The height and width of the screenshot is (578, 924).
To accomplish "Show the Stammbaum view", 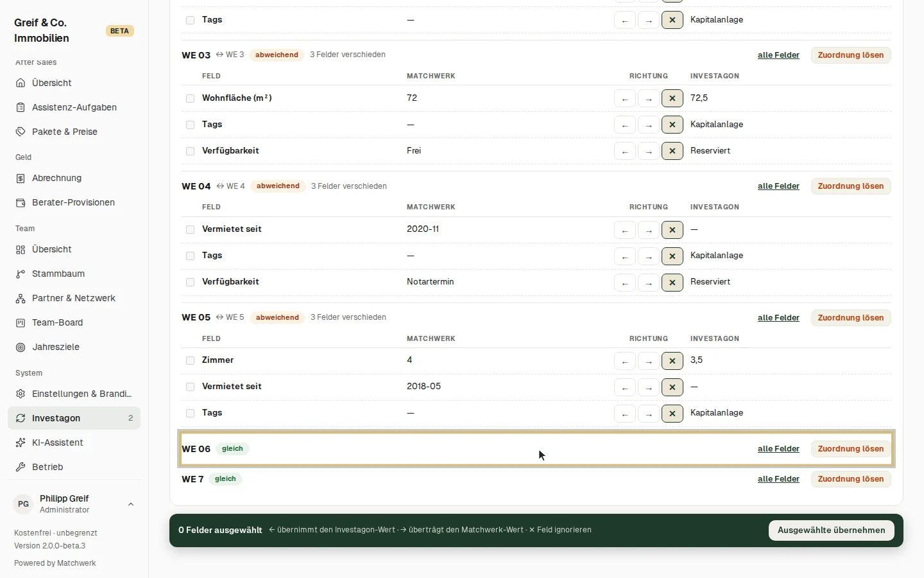I will 74,274.
